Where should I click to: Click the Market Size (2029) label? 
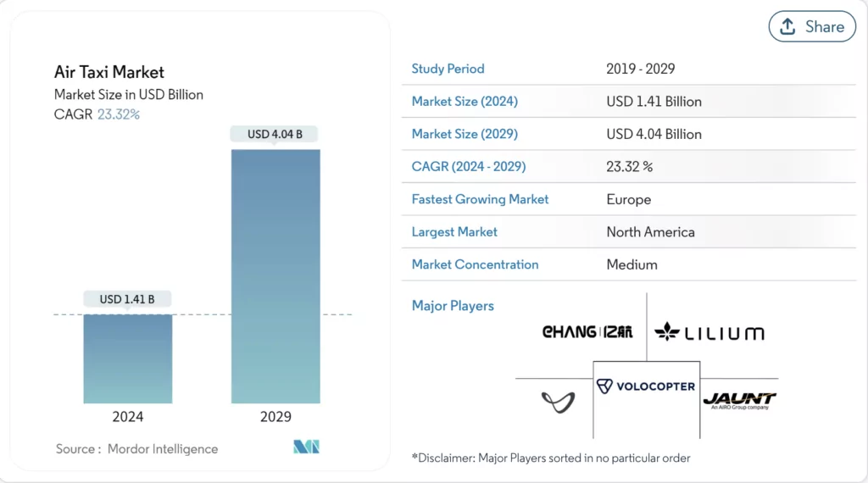coord(465,134)
